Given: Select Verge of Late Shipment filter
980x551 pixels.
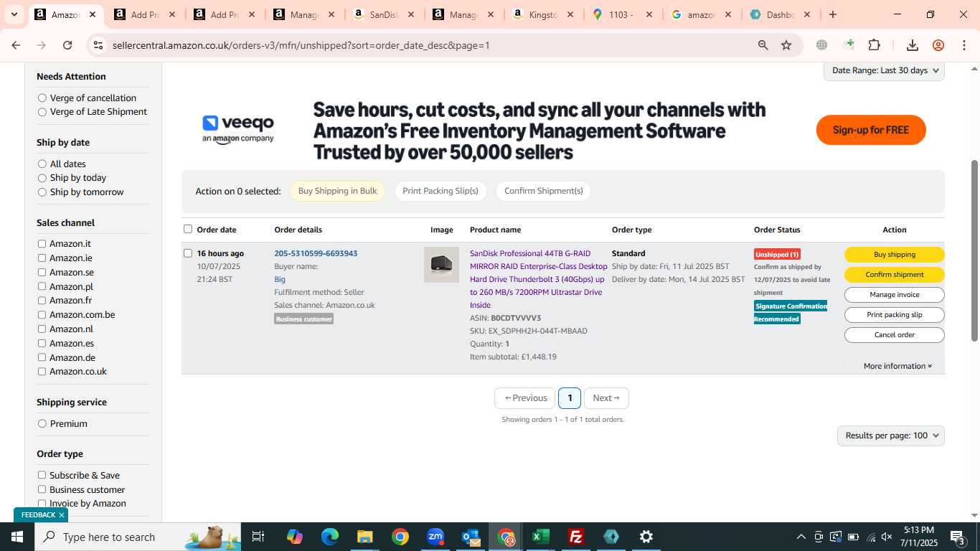Looking at the screenshot, I should (x=42, y=112).
